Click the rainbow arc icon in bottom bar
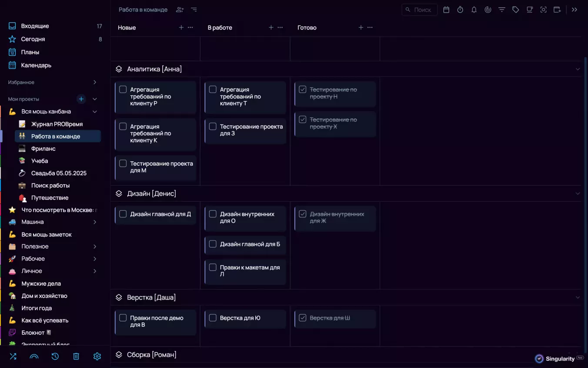Viewport: 588px width, 368px height. (x=34, y=356)
